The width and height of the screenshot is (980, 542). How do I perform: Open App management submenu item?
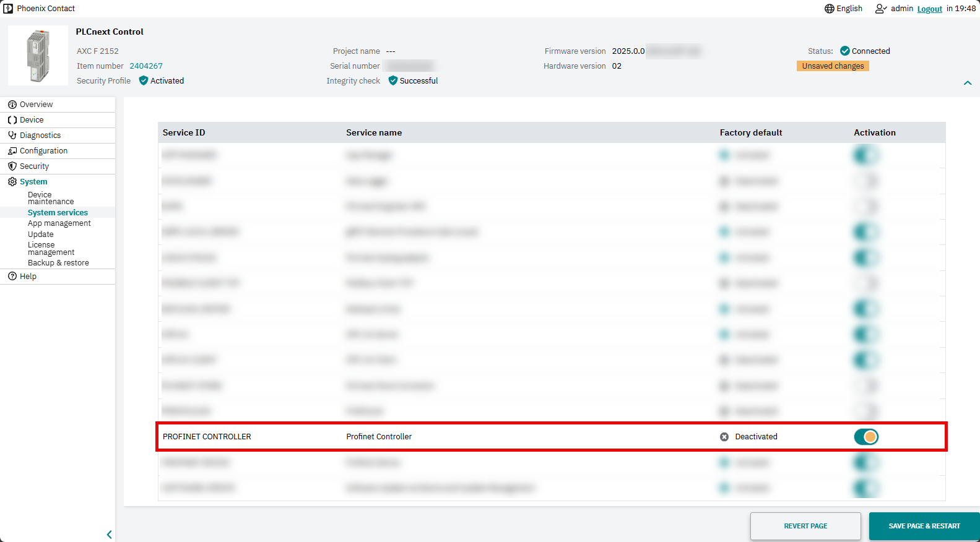(x=59, y=223)
